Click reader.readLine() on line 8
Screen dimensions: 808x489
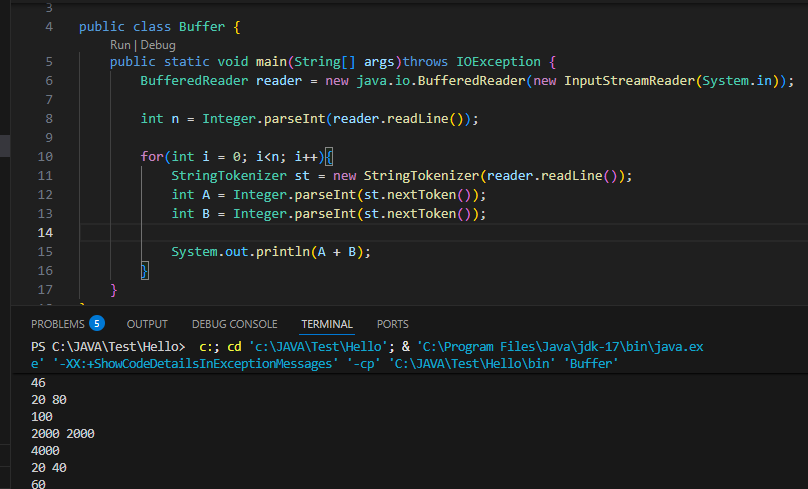(397, 119)
